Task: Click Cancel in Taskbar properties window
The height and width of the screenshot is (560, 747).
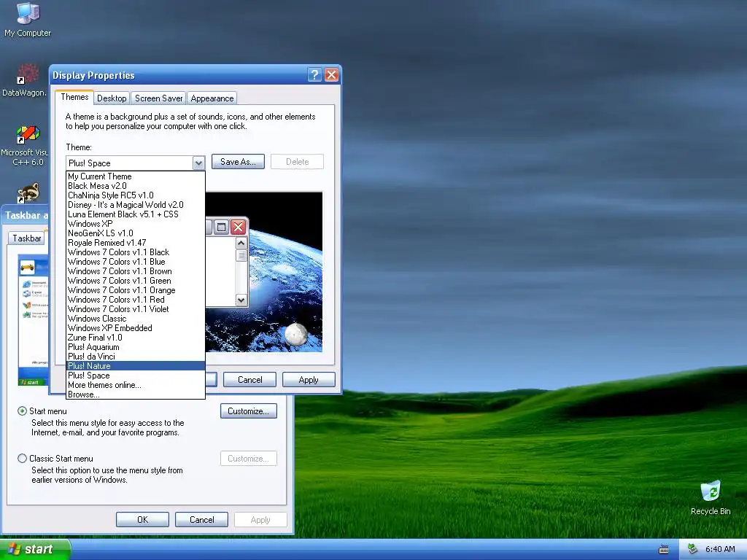Action: [x=201, y=519]
